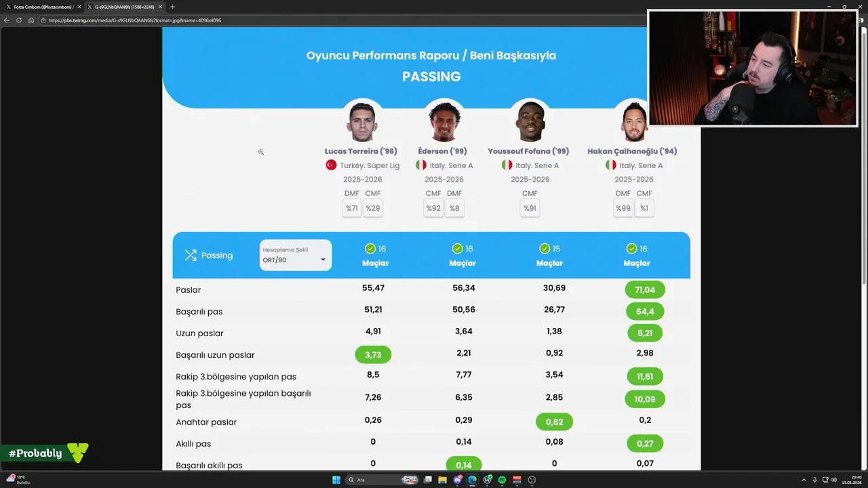868x488 pixels.
Task: Click the Italy flag under Éderson
Action: click(x=421, y=165)
